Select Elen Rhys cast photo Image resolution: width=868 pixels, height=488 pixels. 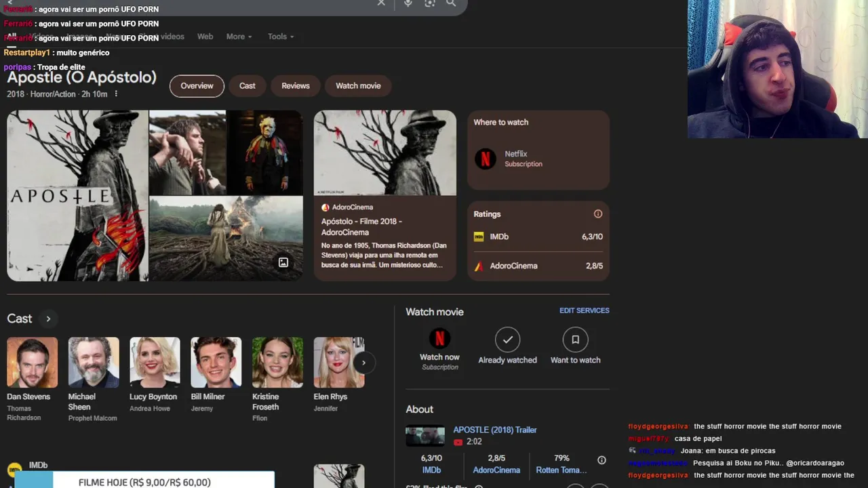point(339,363)
